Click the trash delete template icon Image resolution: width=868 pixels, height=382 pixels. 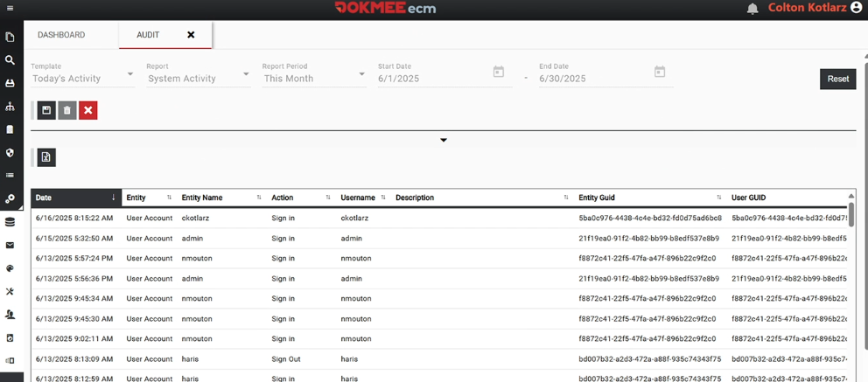pos(67,110)
